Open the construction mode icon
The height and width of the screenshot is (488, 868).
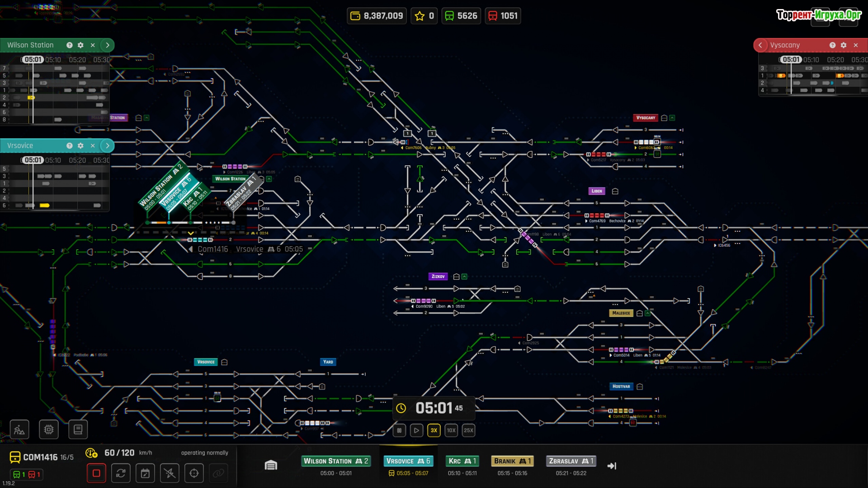tap(19, 429)
